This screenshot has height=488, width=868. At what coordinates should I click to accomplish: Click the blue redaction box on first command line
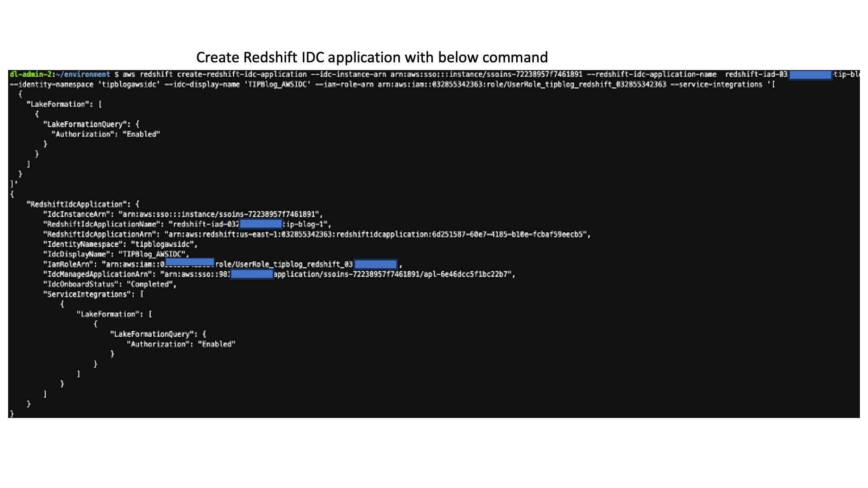[x=810, y=75]
